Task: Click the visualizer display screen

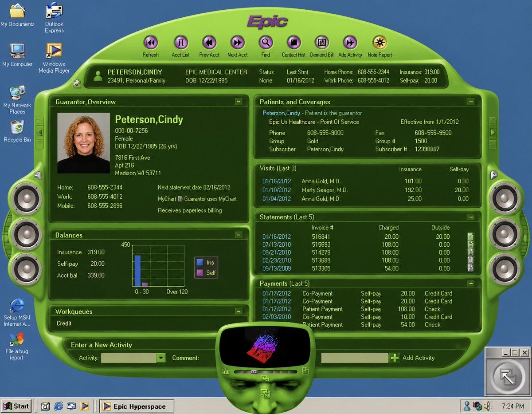Action: coord(265,346)
